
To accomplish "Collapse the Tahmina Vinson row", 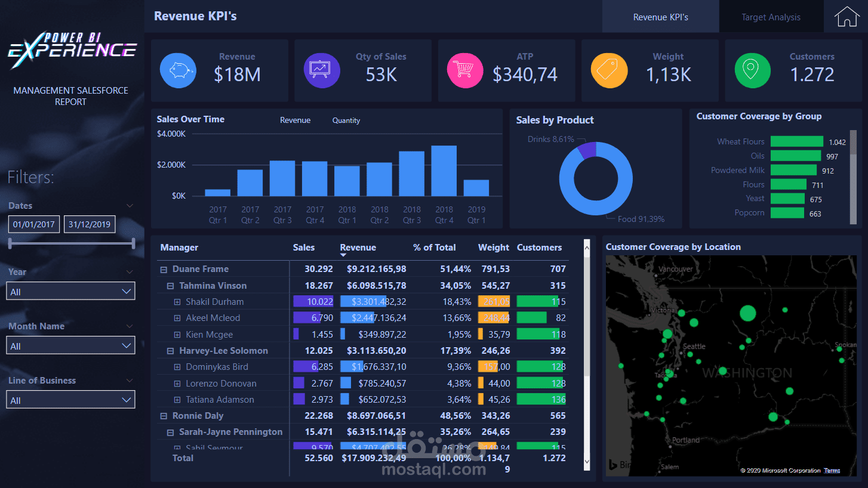I will point(170,286).
